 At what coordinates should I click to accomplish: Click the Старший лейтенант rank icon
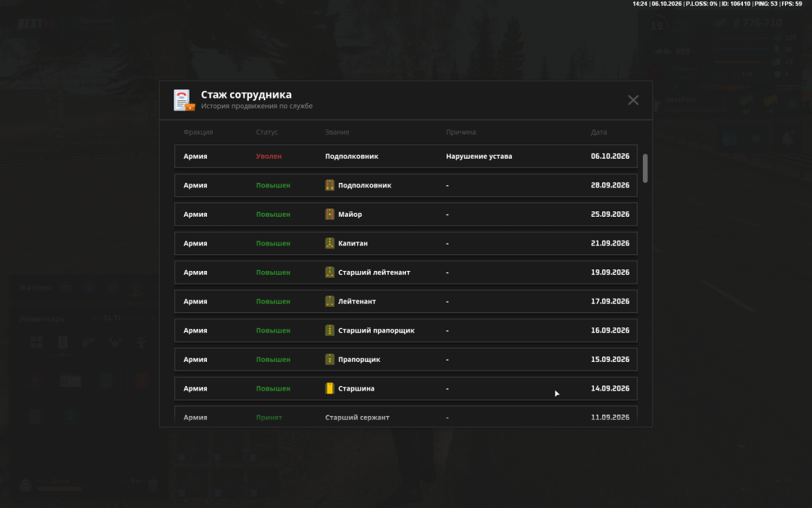click(330, 272)
